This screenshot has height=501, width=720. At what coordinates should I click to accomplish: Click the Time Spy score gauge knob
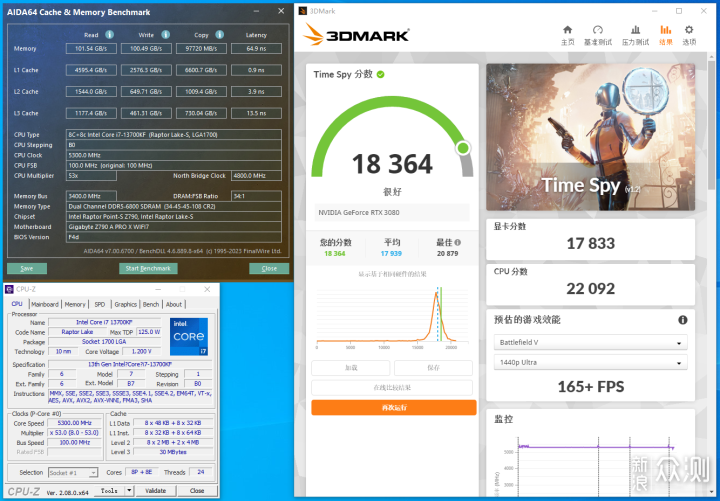coord(463,148)
